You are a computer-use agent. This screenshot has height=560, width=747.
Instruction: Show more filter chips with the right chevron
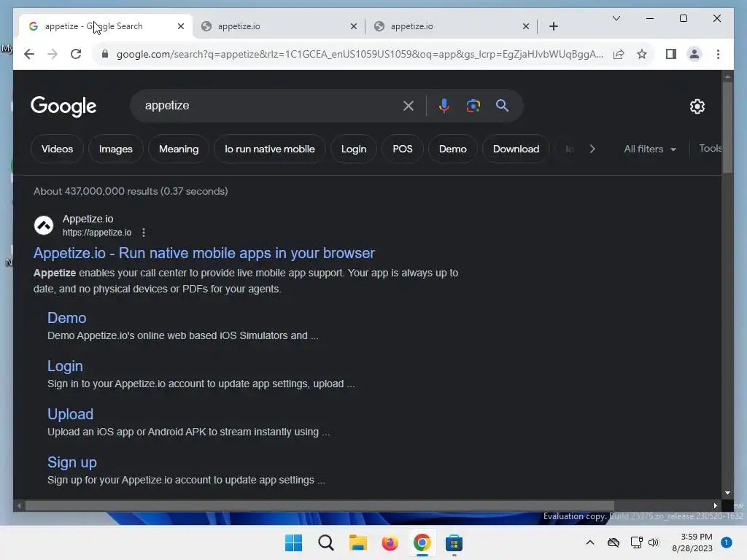(592, 149)
